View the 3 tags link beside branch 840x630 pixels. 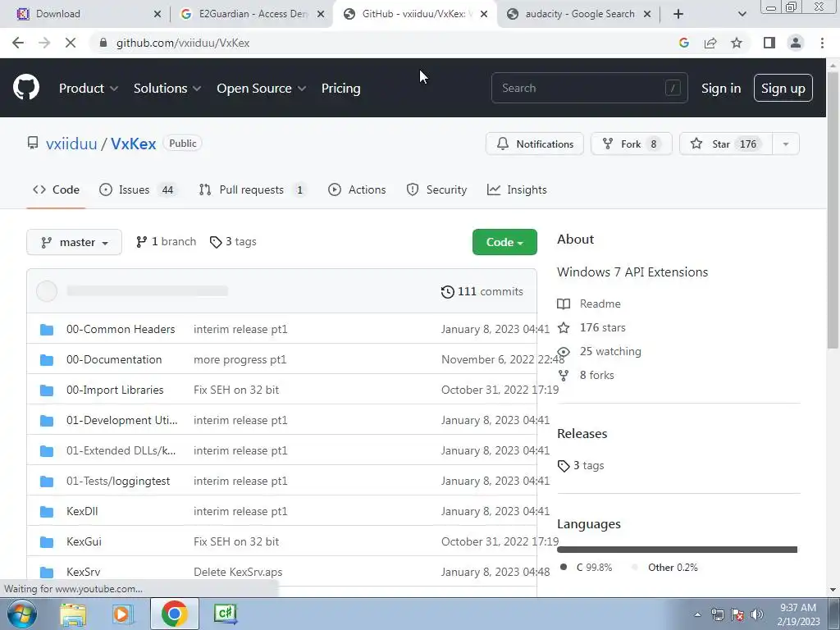click(233, 242)
